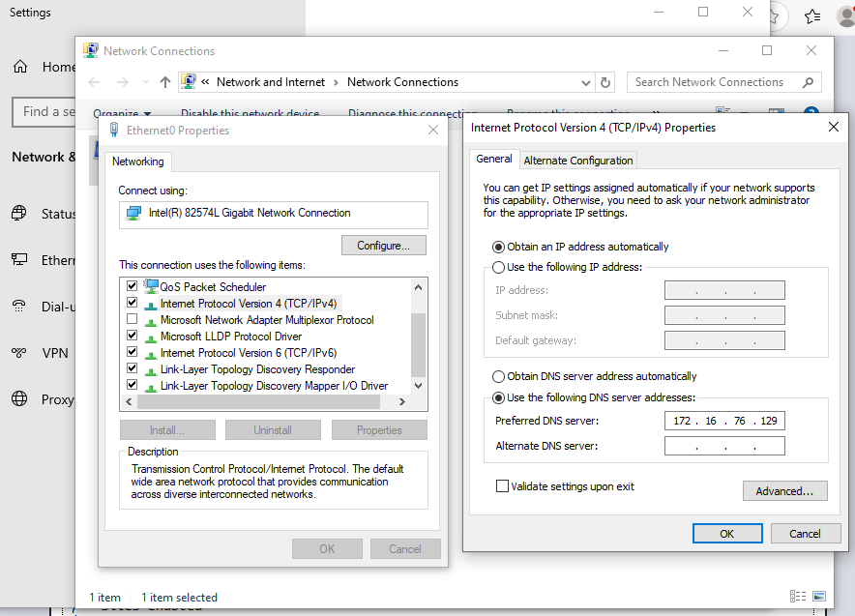Go back in Network Connections window
This screenshot has height=616, width=855.
[x=94, y=82]
